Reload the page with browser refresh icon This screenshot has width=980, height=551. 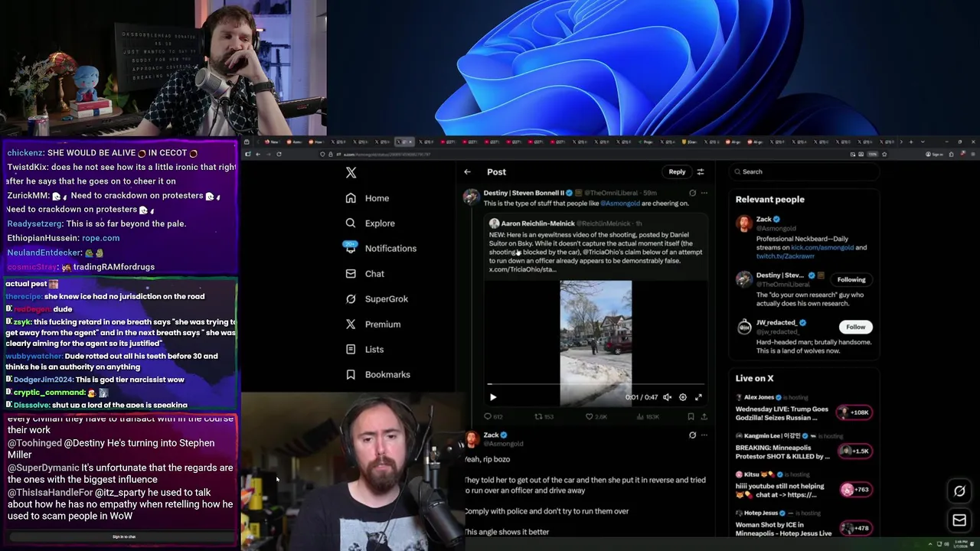[x=279, y=154]
